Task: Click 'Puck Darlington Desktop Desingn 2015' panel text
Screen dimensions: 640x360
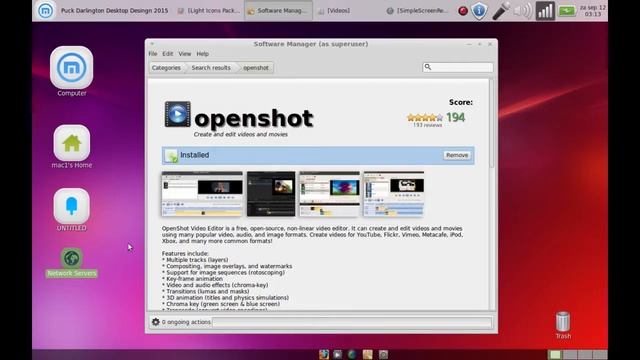Action: (x=114, y=11)
